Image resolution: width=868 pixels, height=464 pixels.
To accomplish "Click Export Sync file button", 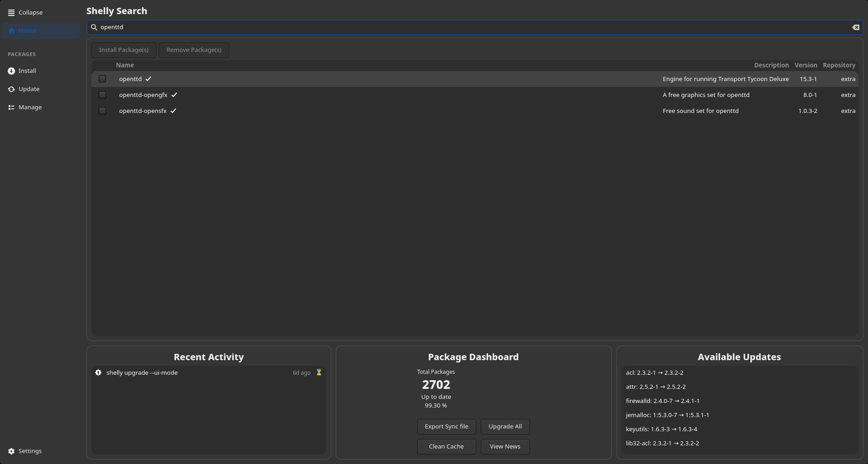I will [446, 427].
